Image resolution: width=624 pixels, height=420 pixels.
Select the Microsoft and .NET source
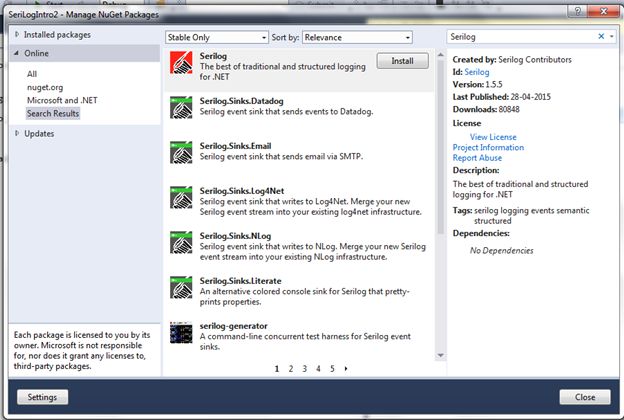62,100
